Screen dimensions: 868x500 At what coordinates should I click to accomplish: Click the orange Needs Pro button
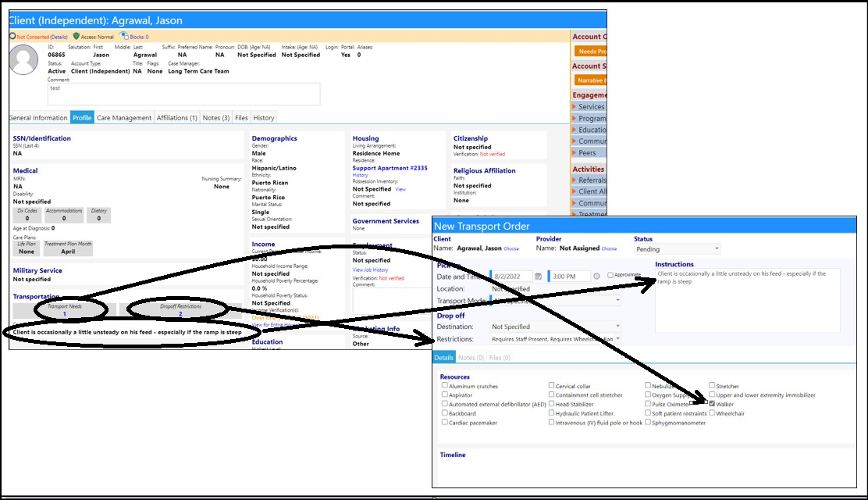(x=591, y=51)
